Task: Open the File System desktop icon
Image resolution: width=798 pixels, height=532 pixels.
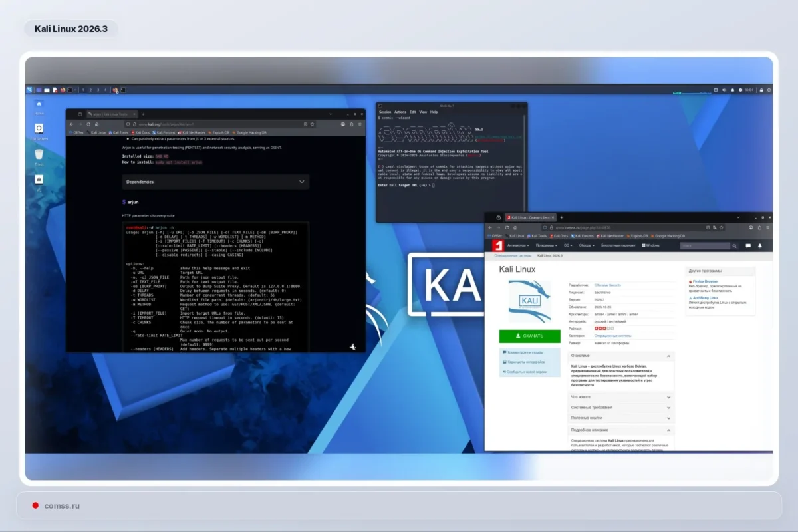Action: pyautogui.click(x=39, y=128)
